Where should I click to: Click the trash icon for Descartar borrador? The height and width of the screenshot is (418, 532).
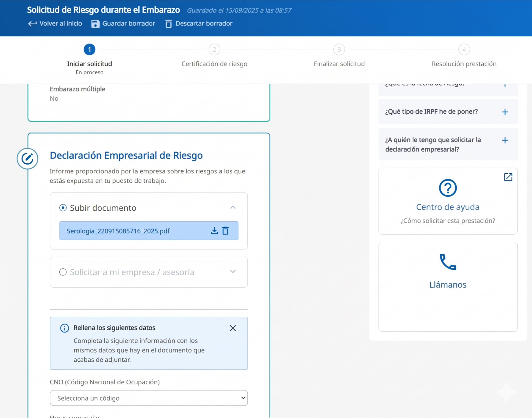tap(169, 24)
